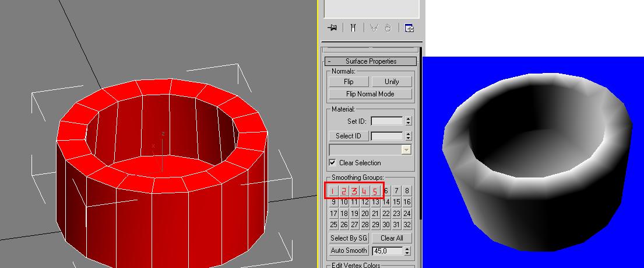Click the Auto Smooth button

[x=349, y=250]
